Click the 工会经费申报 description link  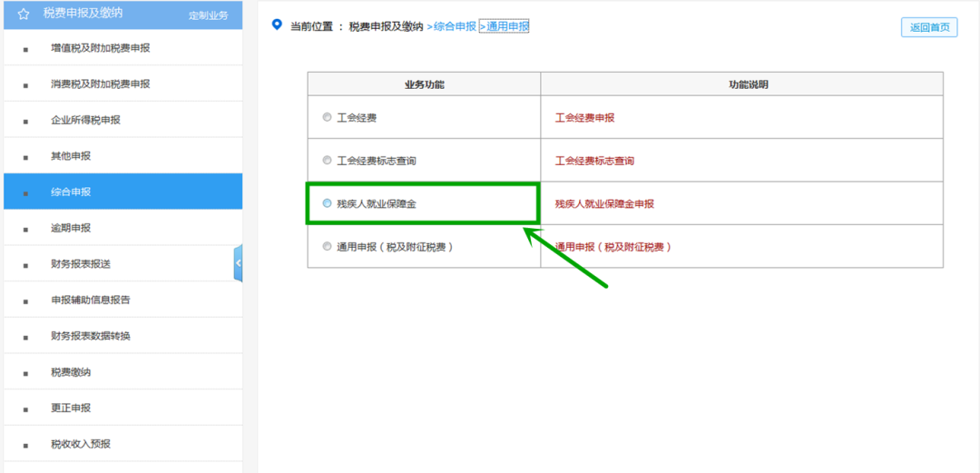(585, 117)
